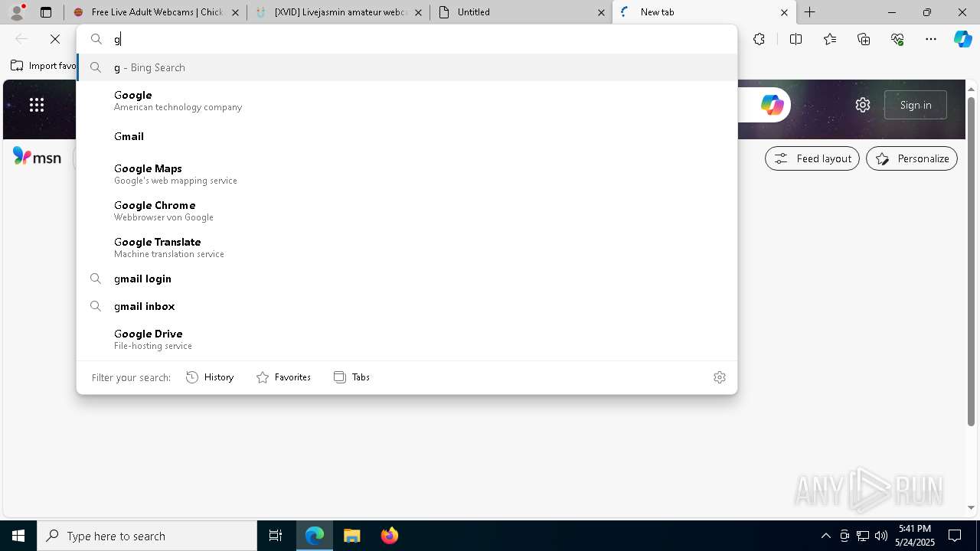Choose the Gmail suggestion
This screenshot has height=551, width=980.
tap(407, 136)
